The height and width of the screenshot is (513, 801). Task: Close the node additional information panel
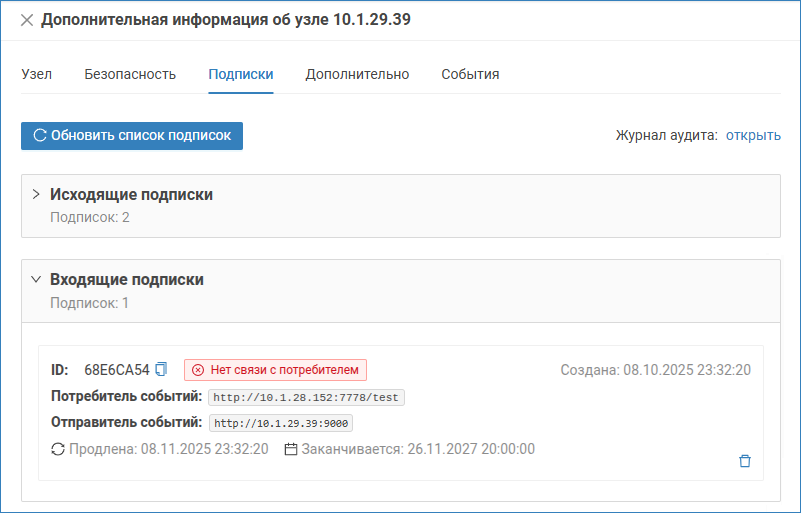[x=27, y=20]
